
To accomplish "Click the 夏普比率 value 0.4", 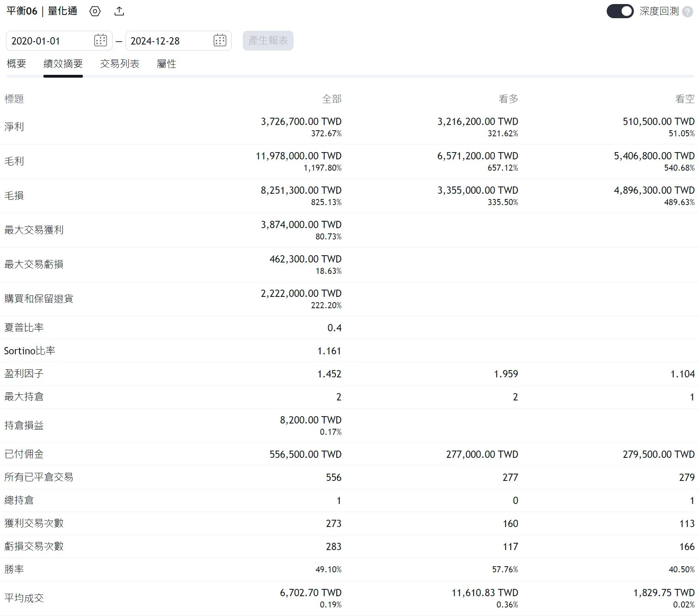I will point(334,328).
